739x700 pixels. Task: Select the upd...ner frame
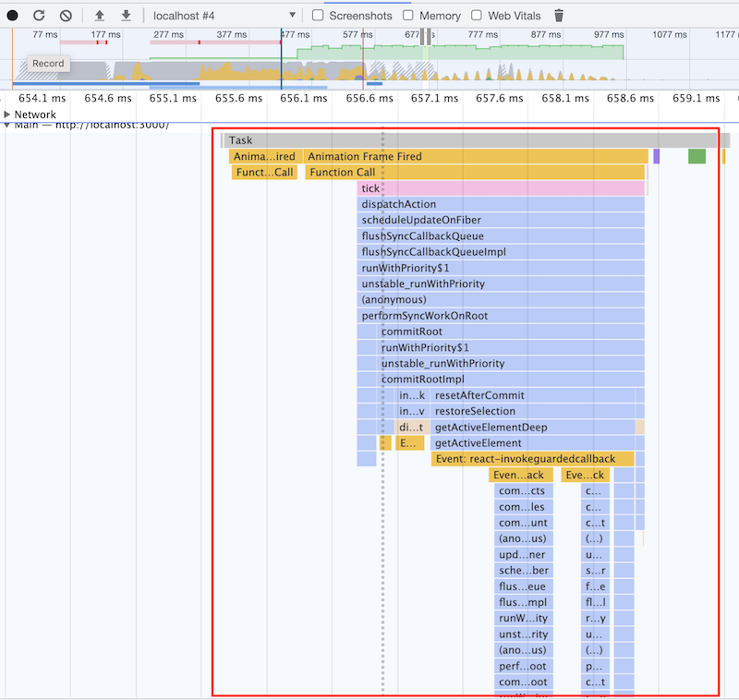(523, 555)
